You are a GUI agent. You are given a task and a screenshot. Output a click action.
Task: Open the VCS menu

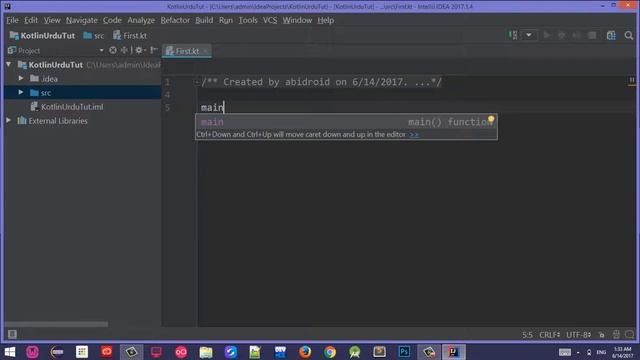[x=270, y=20]
